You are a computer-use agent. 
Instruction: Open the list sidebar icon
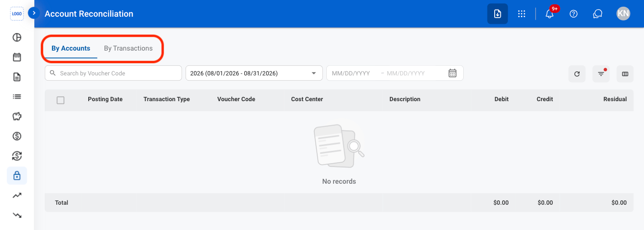coord(17,96)
